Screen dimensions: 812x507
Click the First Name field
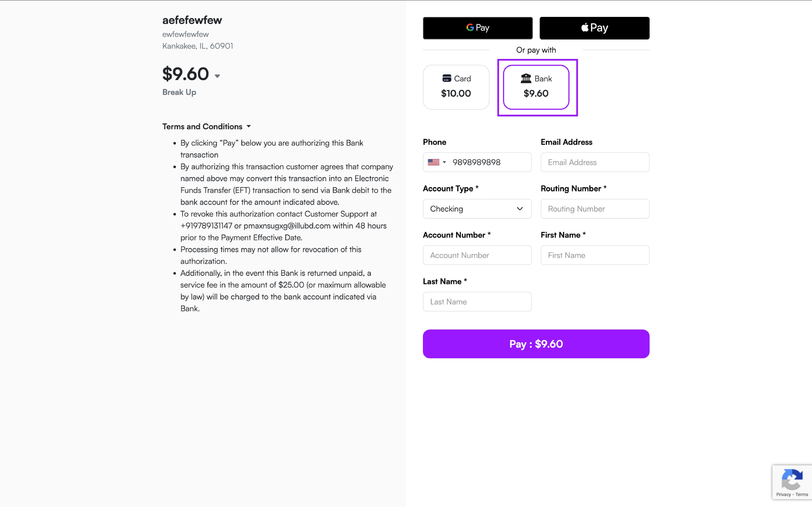pos(595,255)
